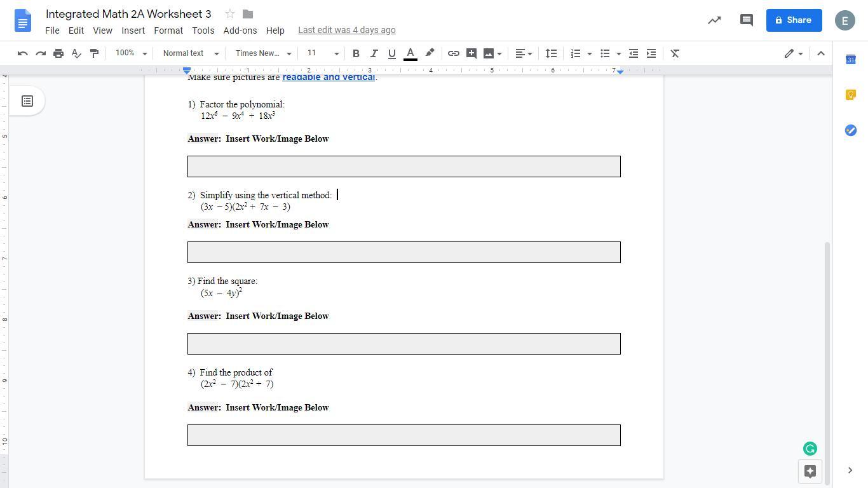Viewport: 868px width, 488px height.
Task: Open the Google account avatar E
Action: [845, 20]
